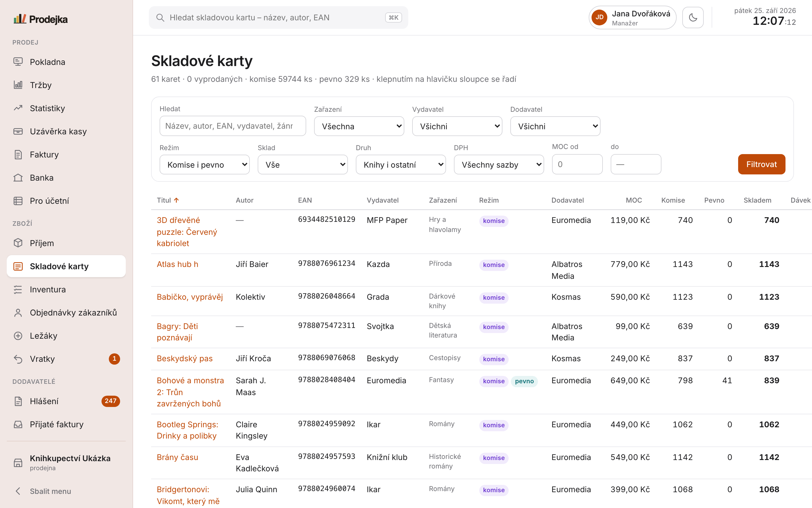Open Pokladna cash register icon
812x508 pixels.
coord(18,62)
